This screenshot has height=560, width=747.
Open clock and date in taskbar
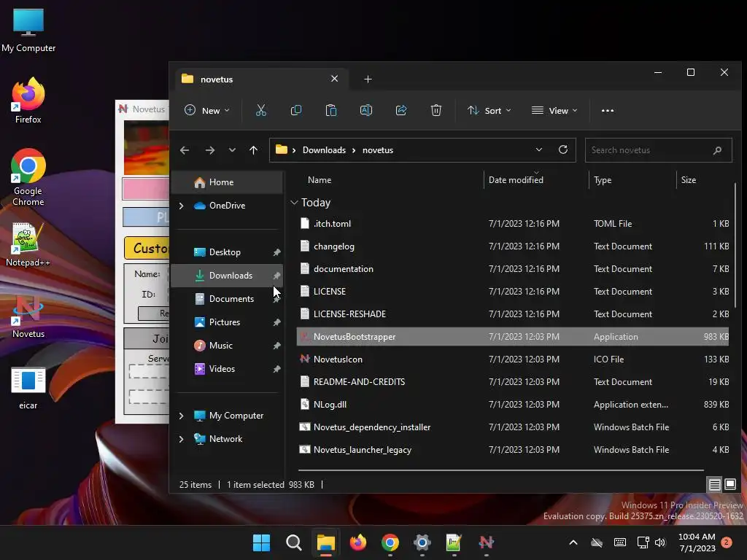(697, 542)
